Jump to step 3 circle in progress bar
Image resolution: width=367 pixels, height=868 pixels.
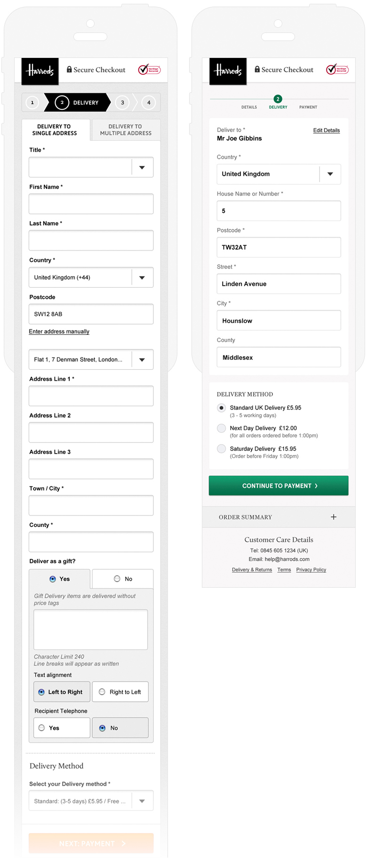coord(122,103)
